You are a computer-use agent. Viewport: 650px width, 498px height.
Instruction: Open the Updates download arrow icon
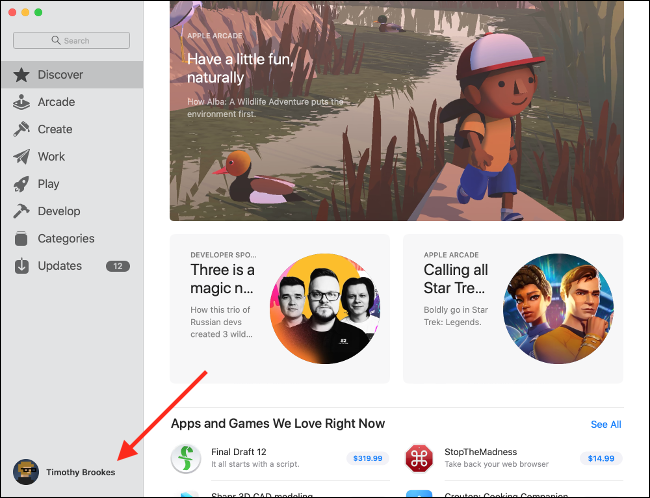pyautogui.click(x=21, y=266)
